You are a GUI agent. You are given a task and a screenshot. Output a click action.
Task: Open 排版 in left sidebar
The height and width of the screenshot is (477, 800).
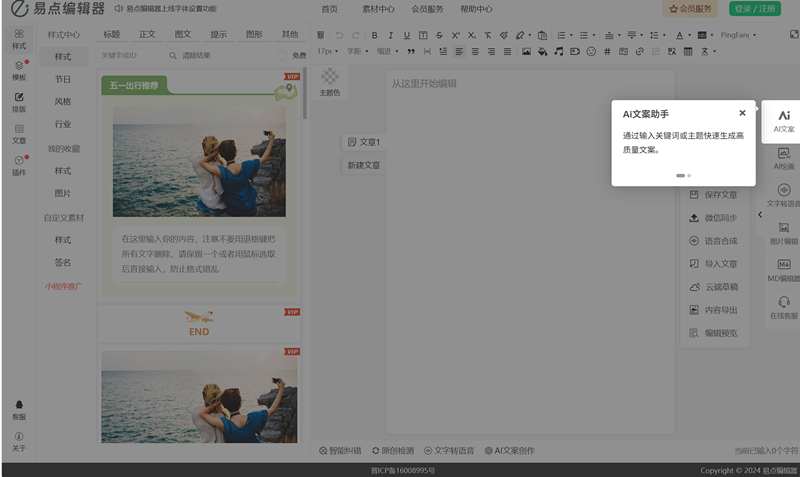[19, 103]
